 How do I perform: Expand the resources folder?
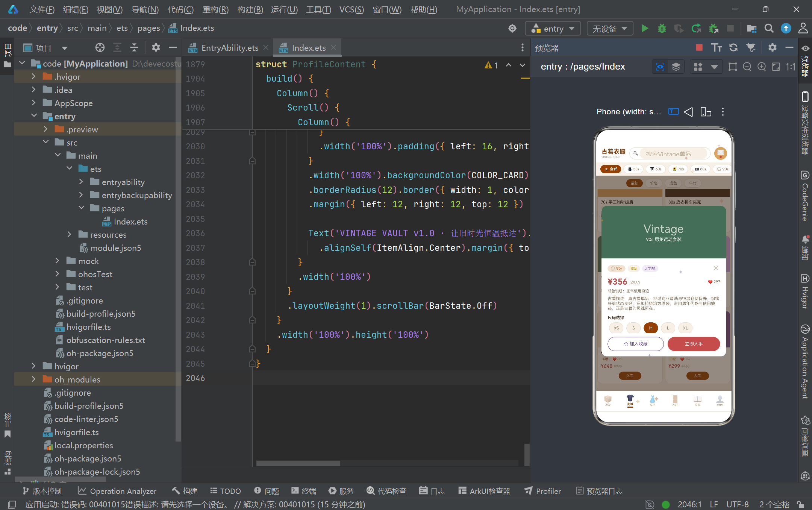(69, 234)
